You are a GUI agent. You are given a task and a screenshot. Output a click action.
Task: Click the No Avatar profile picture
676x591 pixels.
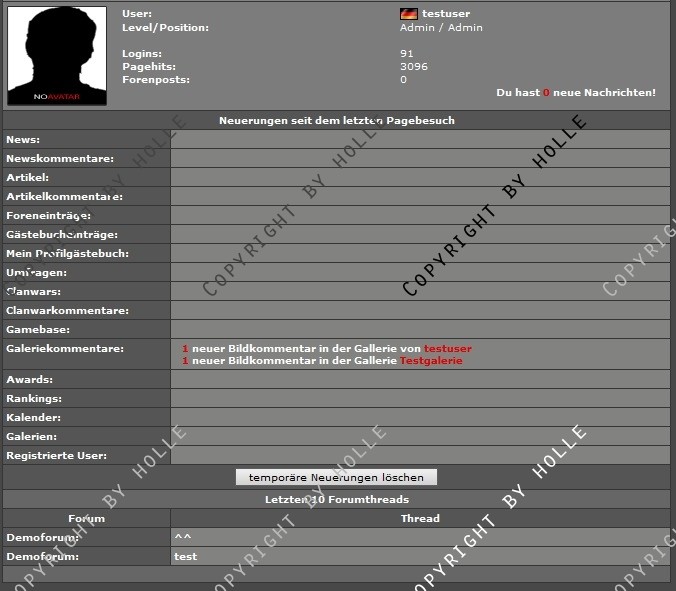tap(57, 55)
